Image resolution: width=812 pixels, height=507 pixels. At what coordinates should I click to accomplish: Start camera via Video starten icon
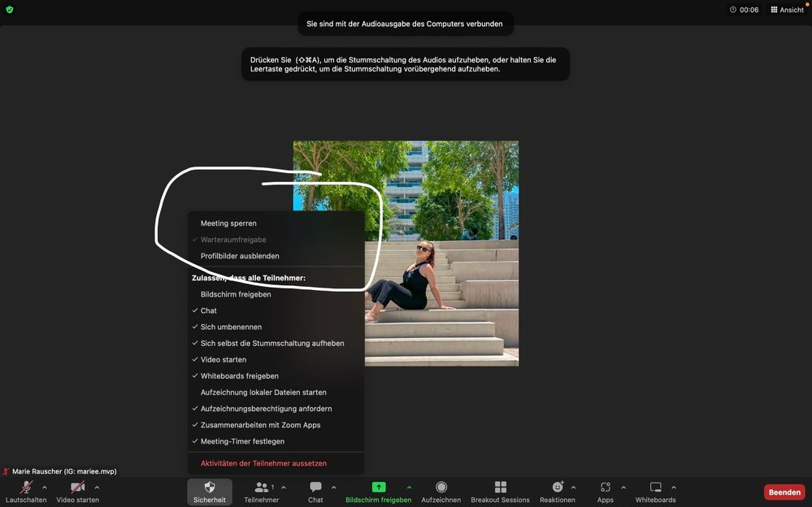click(x=77, y=487)
